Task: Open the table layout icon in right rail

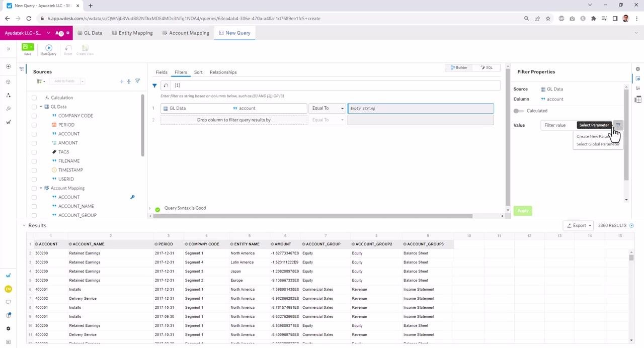Action: pyautogui.click(x=638, y=99)
